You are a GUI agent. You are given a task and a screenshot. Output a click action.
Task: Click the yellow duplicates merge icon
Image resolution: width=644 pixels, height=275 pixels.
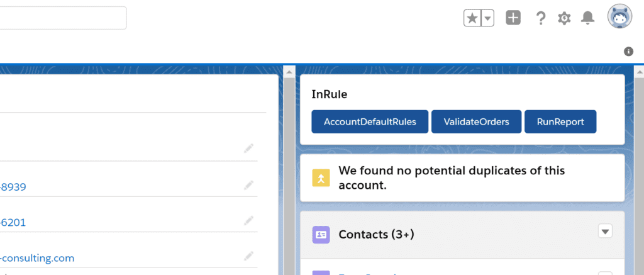click(321, 178)
